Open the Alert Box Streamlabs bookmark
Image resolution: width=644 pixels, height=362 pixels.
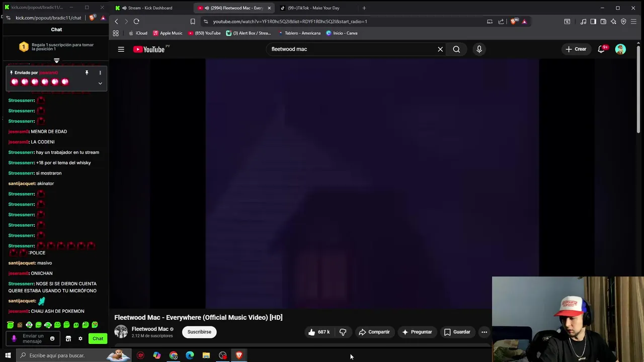pos(249,33)
